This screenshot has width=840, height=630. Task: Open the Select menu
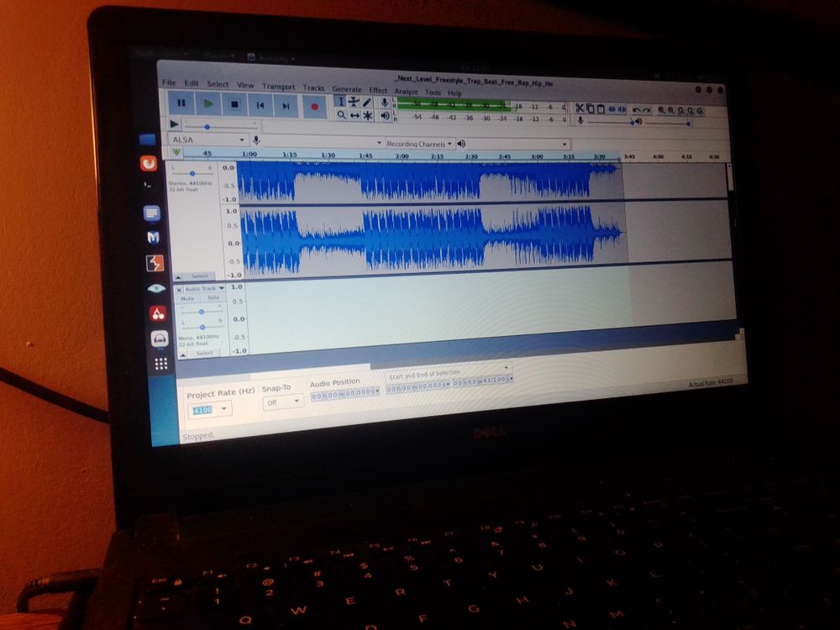218,84
